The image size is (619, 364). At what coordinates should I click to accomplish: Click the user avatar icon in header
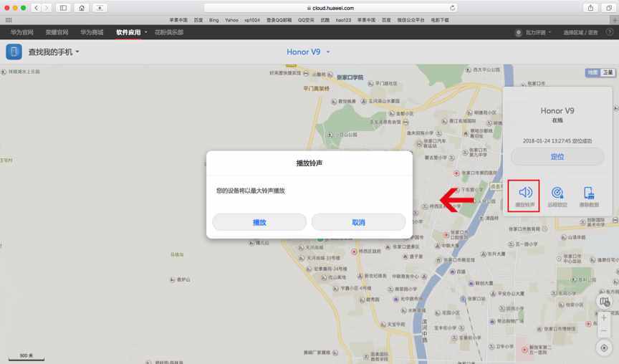(518, 32)
